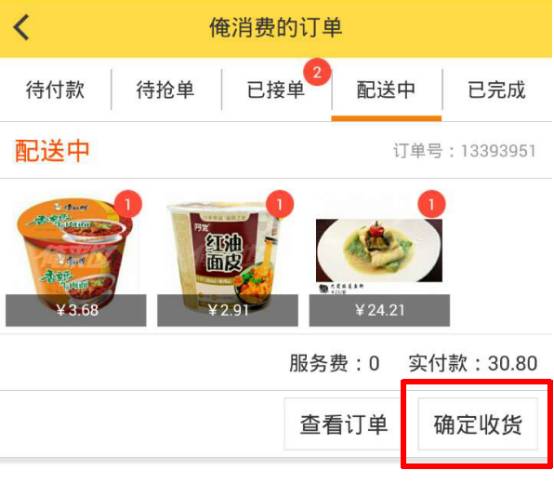Tap quantity badge on plated dish
The width and height of the screenshot is (554, 483).
point(431,204)
